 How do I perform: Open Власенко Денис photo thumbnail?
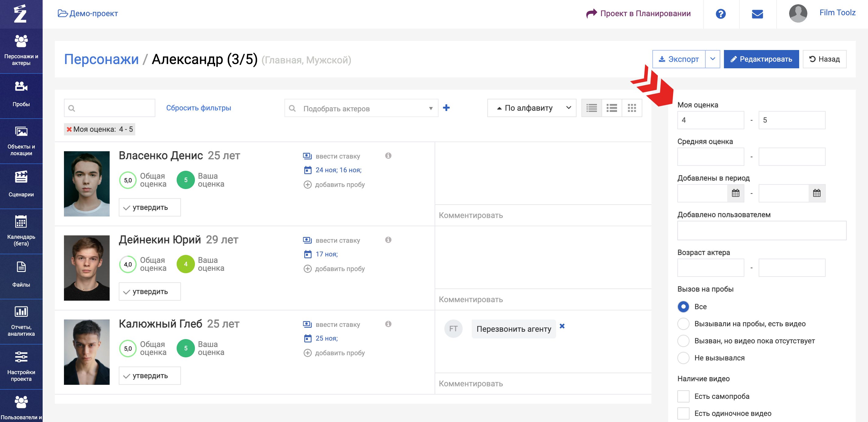(x=86, y=184)
